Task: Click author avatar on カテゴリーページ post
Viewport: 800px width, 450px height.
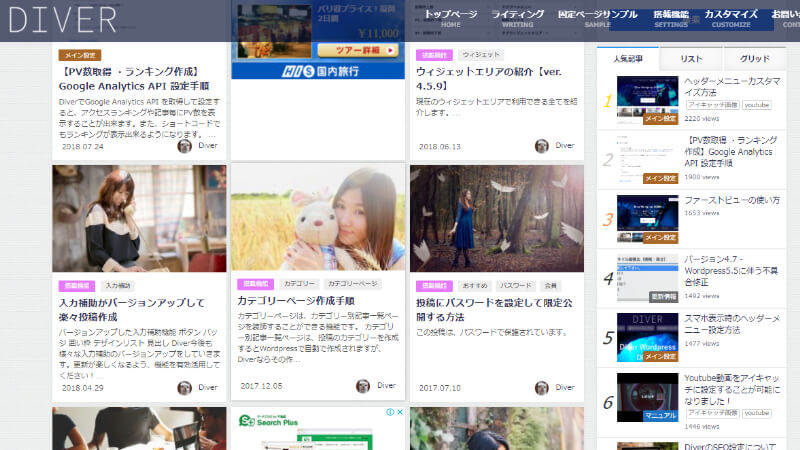Action: [363, 386]
